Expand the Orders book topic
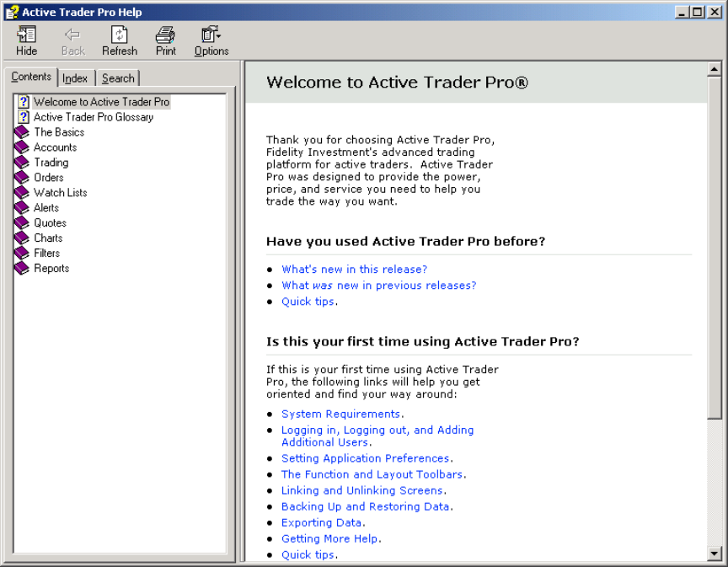The width and height of the screenshot is (728, 567). click(x=49, y=178)
